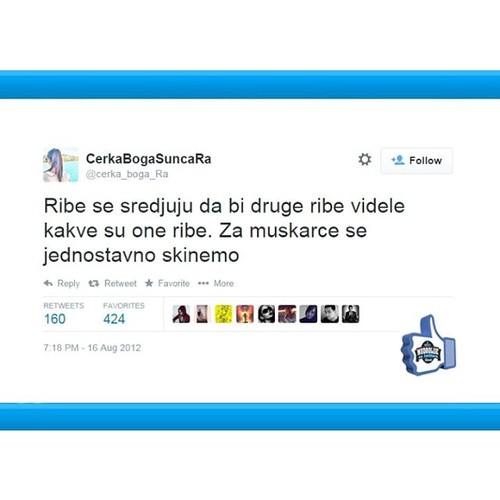Click the Reply arrow icon
500x500 pixels.
pyautogui.click(x=48, y=283)
